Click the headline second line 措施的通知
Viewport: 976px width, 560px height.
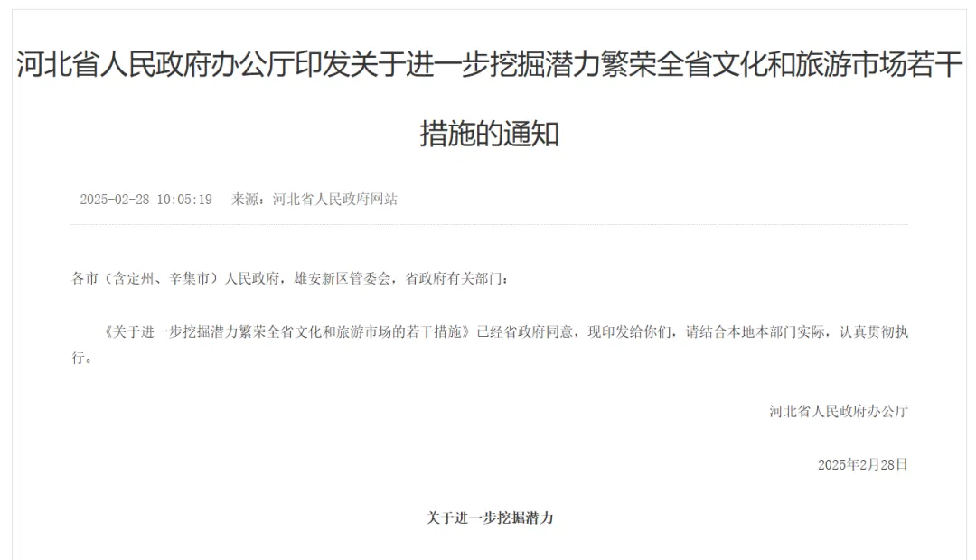(x=489, y=134)
